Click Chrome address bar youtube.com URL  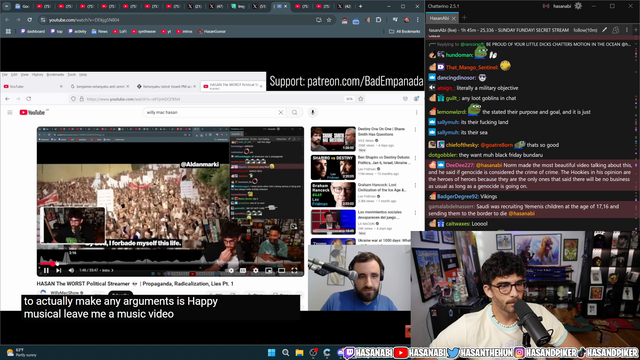click(84, 20)
